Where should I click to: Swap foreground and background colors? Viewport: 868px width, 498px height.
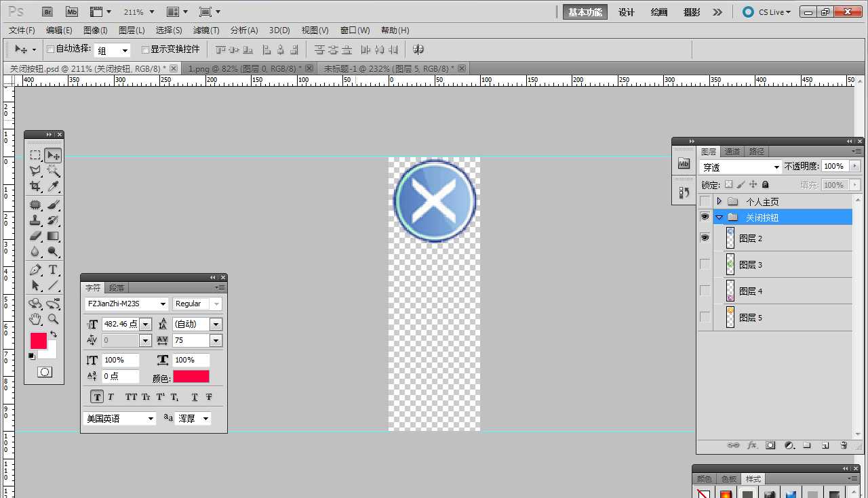pos(54,334)
